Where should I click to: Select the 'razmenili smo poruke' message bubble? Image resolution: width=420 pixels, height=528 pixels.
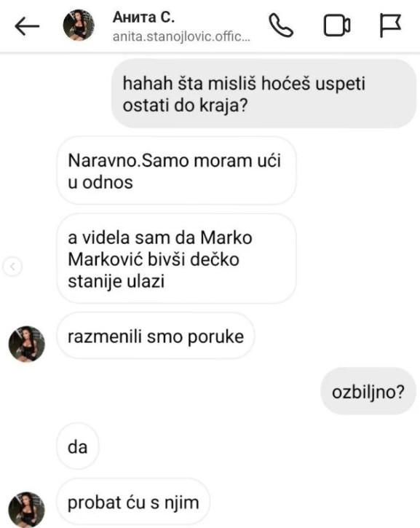tap(156, 336)
